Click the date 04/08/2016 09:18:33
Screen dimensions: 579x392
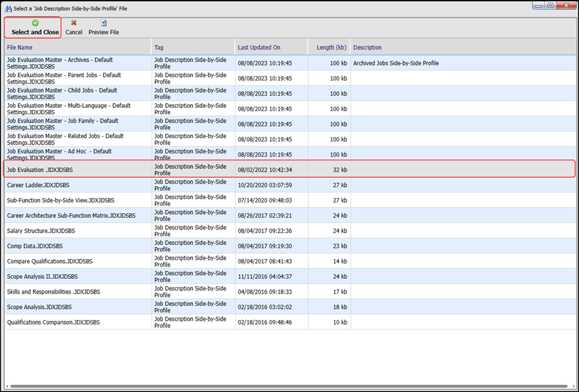(265, 292)
